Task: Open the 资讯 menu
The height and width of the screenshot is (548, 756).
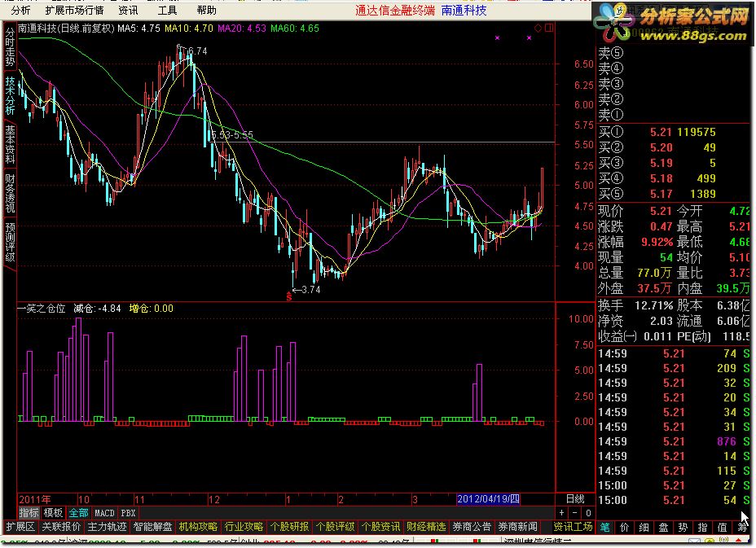Action: pyautogui.click(x=128, y=10)
